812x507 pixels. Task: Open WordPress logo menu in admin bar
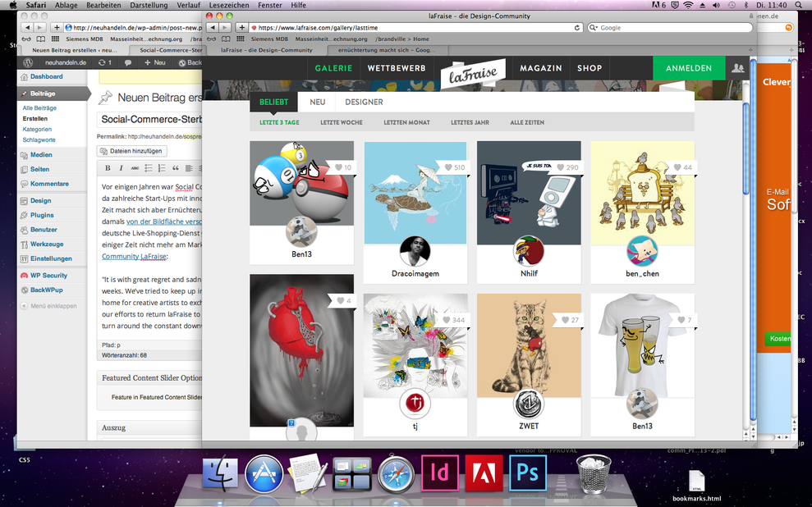tap(28, 62)
